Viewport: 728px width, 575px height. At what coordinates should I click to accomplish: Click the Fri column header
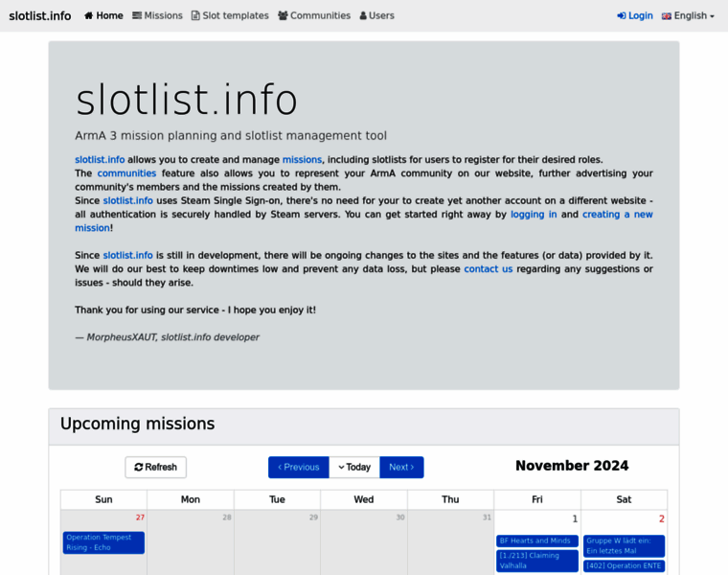pyautogui.click(x=537, y=499)
